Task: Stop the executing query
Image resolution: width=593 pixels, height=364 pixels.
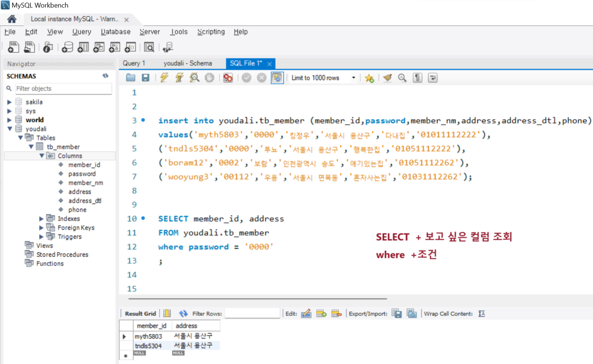Action: (210, 78)
